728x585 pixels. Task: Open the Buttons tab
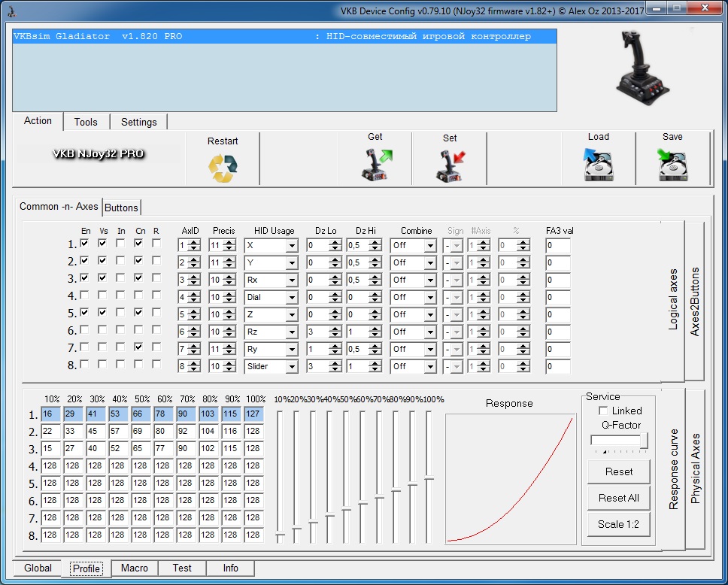point(121,208)
